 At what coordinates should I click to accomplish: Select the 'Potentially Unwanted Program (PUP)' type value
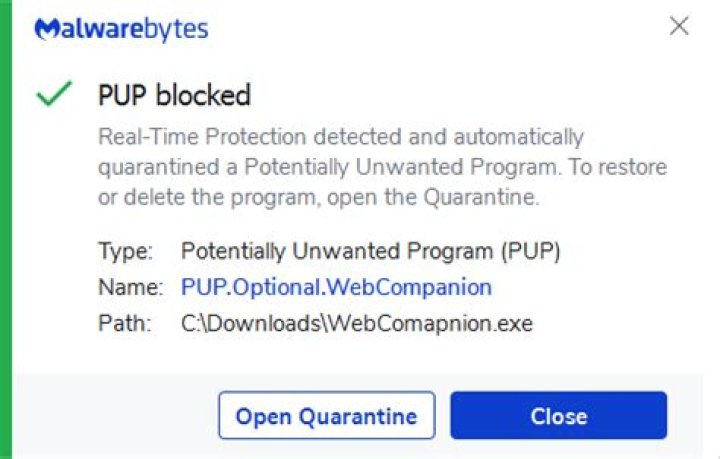pos(371,250)
